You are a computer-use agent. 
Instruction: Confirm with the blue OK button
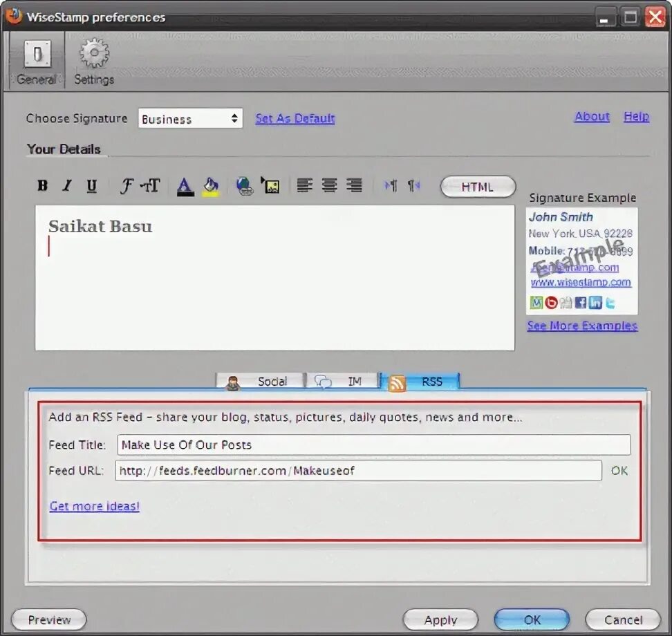click(532, 619)
